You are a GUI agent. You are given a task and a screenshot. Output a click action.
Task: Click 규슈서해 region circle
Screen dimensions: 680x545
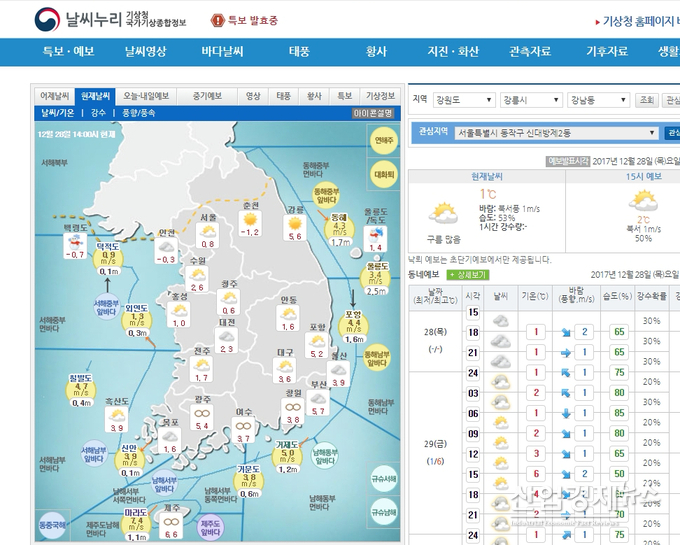point(384,479)
